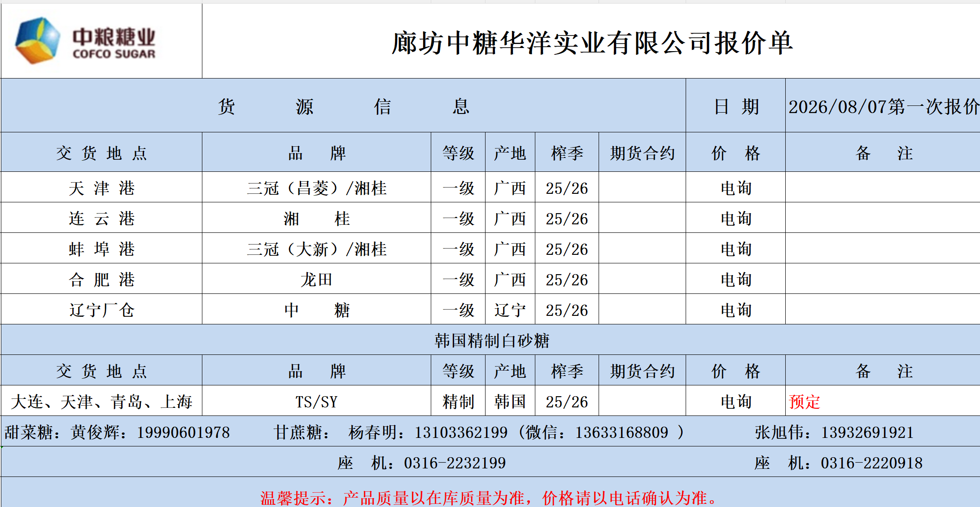Click the brand cell 三冠（昌菱）/湘桂
980x507 pixels.
pos(316,188)
